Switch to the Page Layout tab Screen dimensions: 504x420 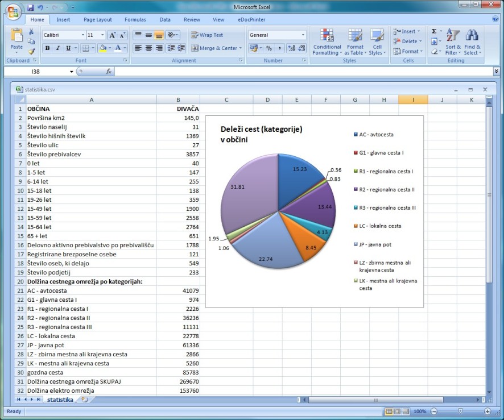coord(98,19)
